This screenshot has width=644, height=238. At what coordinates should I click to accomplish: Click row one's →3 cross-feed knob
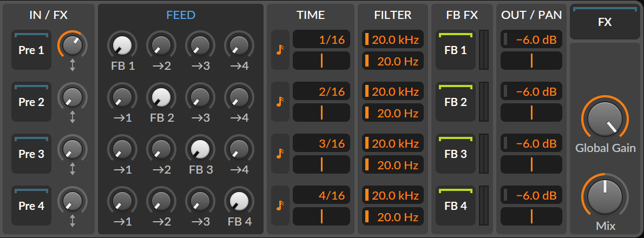tap(200, 45)
